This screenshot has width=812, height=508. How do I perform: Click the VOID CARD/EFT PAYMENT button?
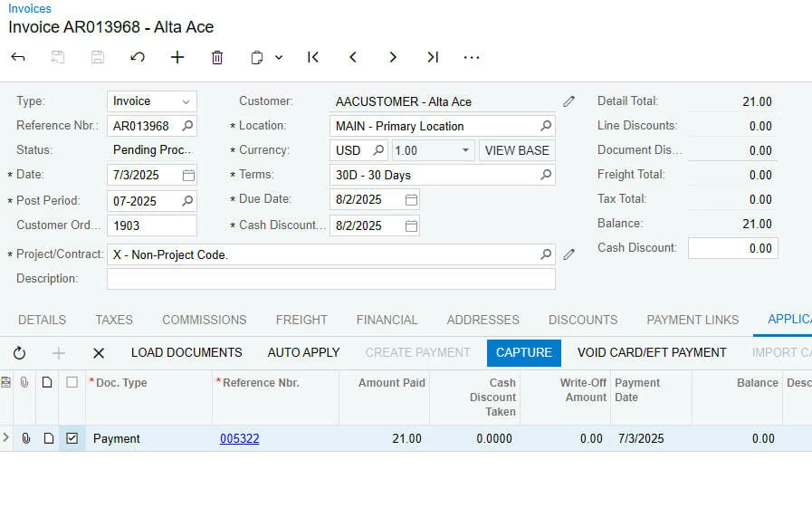[x=652, y=352]
